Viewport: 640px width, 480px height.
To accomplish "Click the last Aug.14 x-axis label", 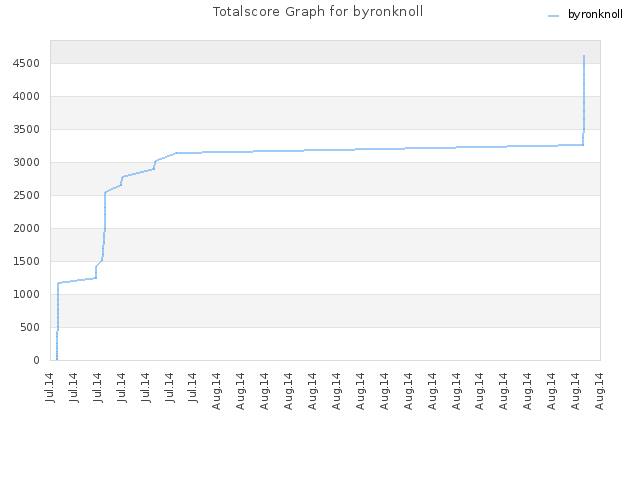I will pyautogui.click(x=600, y=391).
